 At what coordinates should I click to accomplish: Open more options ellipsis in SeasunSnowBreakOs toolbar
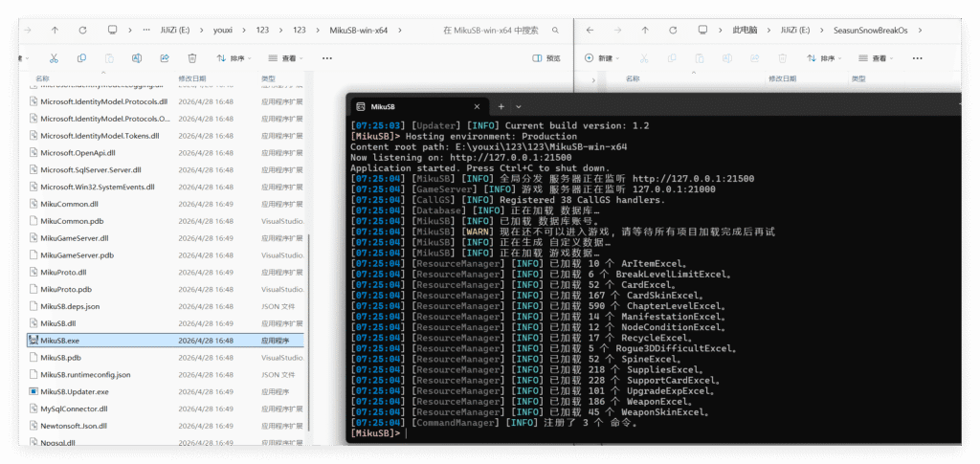pyautogui.click(x=917, y=58)
